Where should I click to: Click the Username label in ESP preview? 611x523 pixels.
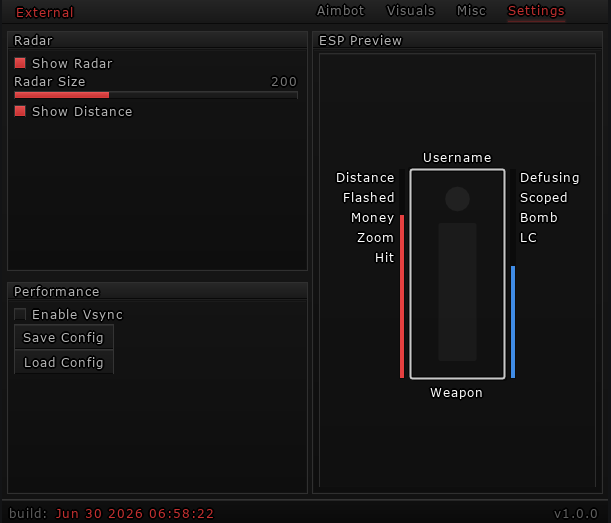pyautogui.click(x=457, y=157)
